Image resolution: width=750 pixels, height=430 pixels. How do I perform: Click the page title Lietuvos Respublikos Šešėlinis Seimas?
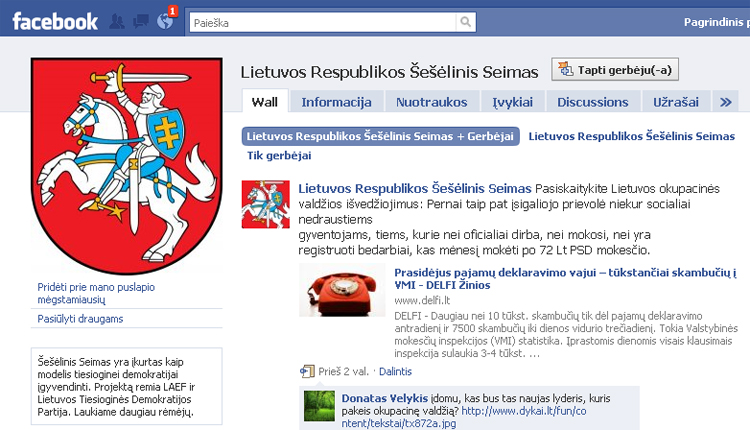tap(389, 72)
